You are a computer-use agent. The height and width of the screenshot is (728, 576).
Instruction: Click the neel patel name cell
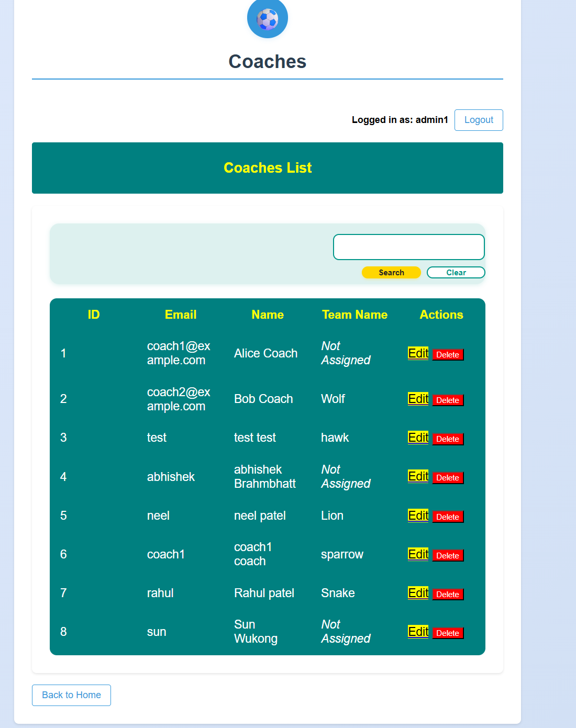pos(260,516)
